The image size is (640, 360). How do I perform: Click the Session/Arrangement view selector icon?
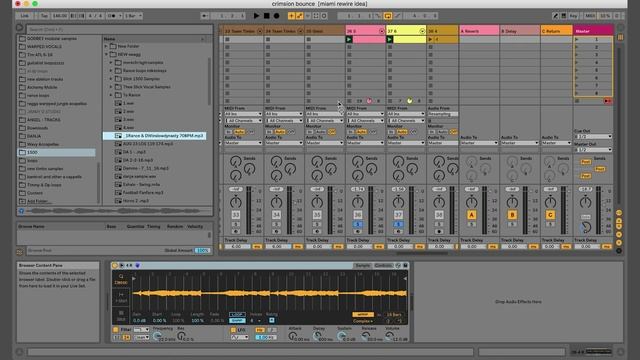tap(620, 37)
